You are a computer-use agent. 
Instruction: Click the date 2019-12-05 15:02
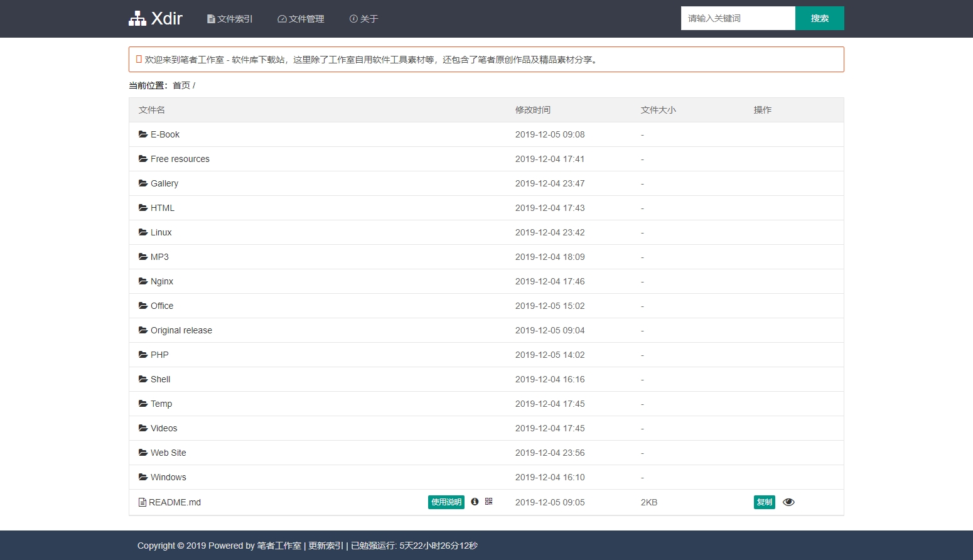[550, 306]
